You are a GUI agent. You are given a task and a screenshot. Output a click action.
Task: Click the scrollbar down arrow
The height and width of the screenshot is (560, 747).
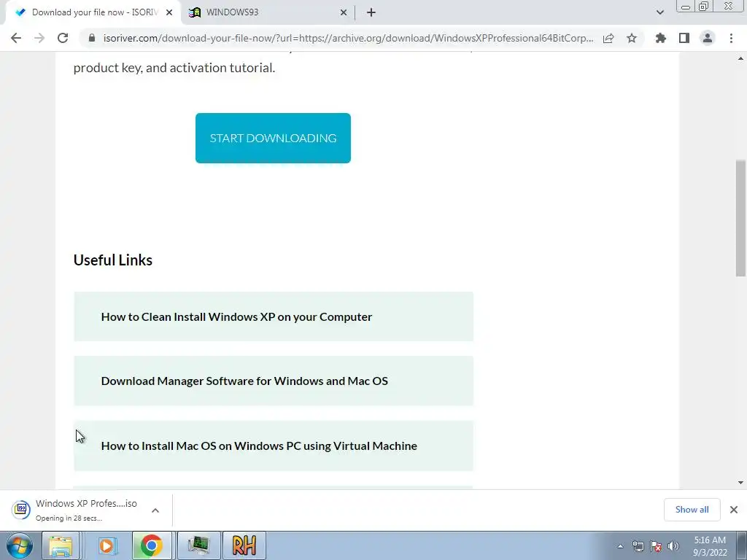click(x=740, y=483)
